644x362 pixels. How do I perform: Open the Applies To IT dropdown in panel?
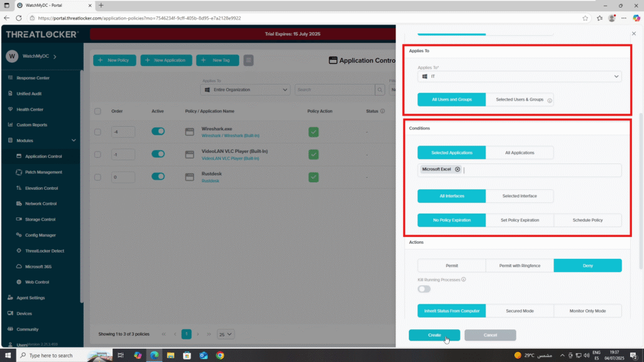click(x=519, y=77)
